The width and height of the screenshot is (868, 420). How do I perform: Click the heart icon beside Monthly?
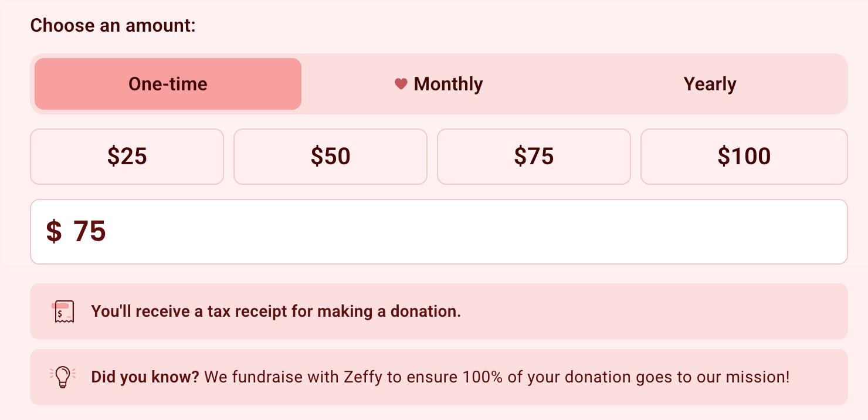click(401, 84)
